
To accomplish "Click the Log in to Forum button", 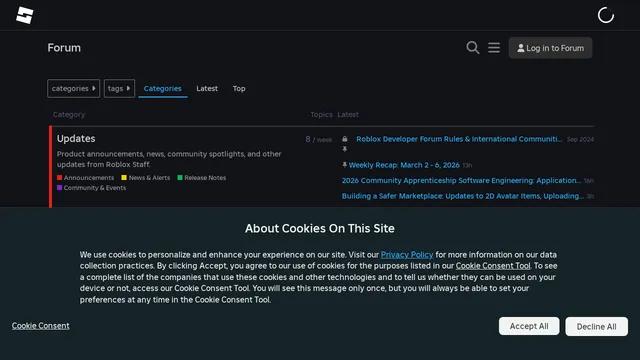I will [550, 48].
